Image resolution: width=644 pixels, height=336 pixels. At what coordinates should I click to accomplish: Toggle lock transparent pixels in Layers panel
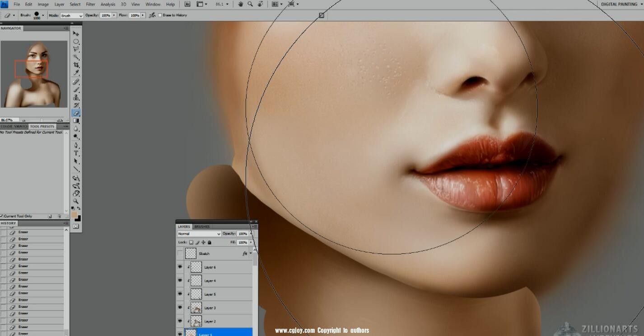pos(191,242)
